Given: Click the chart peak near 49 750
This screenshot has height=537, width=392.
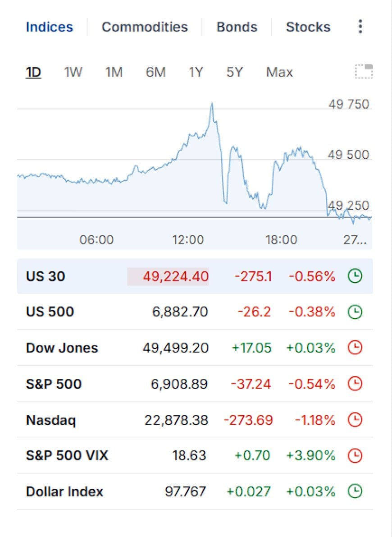Looking at the screenshot, I should [x=212, y=104].
